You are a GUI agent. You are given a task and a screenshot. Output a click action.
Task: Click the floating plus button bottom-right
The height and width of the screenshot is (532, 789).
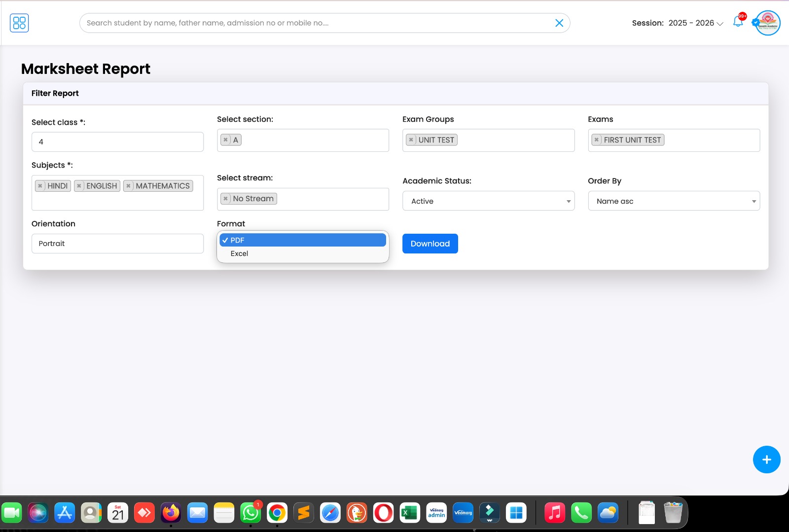coord(766,459)
